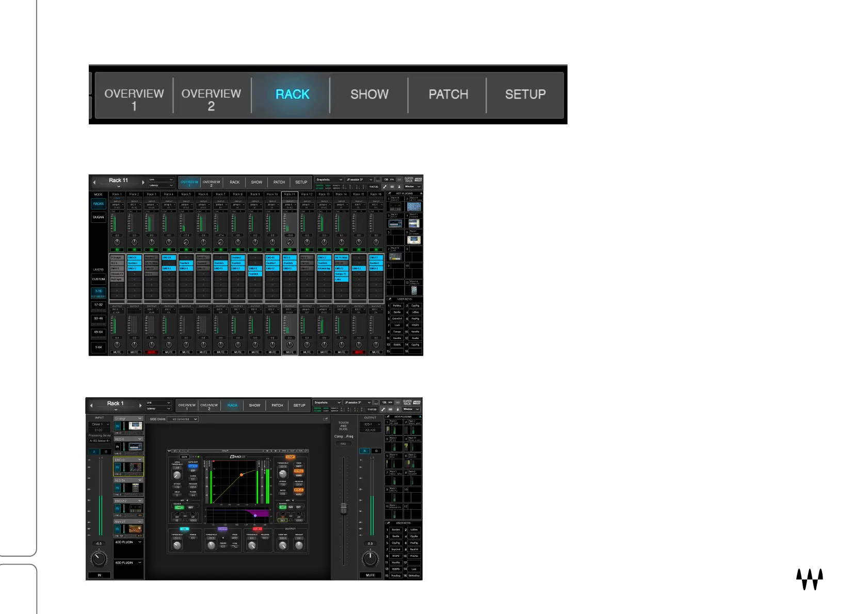Select the REQ 6 plugin thumbnail
This screenshot has height=614, width=868.
(x=135, y=447)
